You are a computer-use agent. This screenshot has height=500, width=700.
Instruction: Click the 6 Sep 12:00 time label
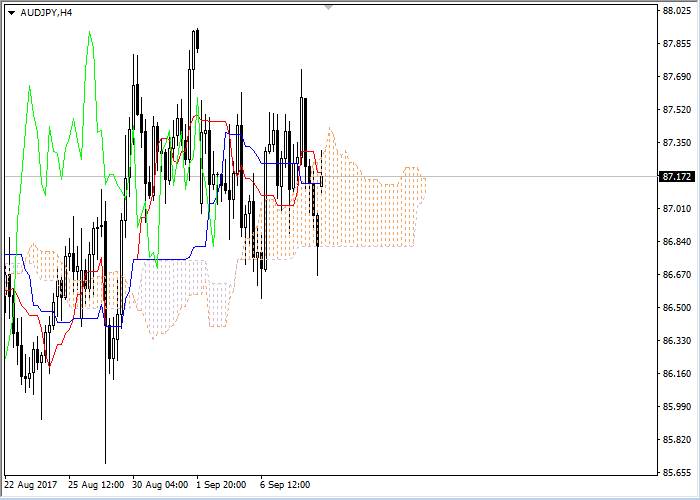286,485
